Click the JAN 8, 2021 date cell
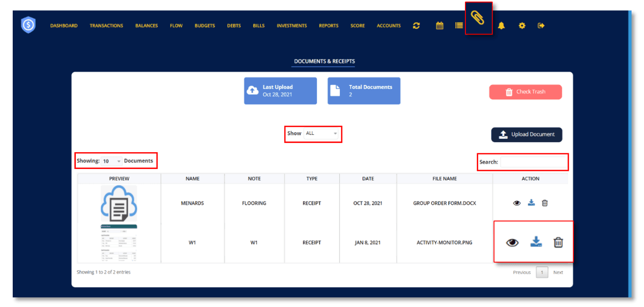The width and height of the screenshot is (644, 307). [x=368, y=243]
